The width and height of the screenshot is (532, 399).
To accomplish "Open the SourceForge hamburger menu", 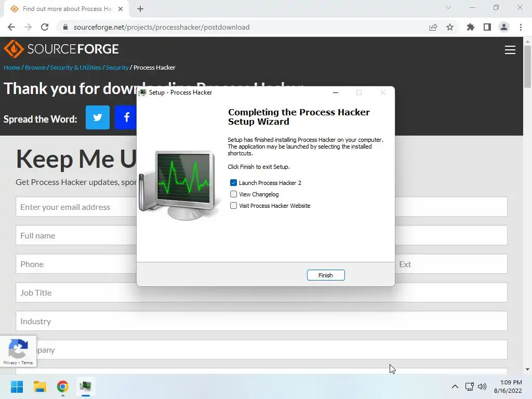I will tap(510, 50).
